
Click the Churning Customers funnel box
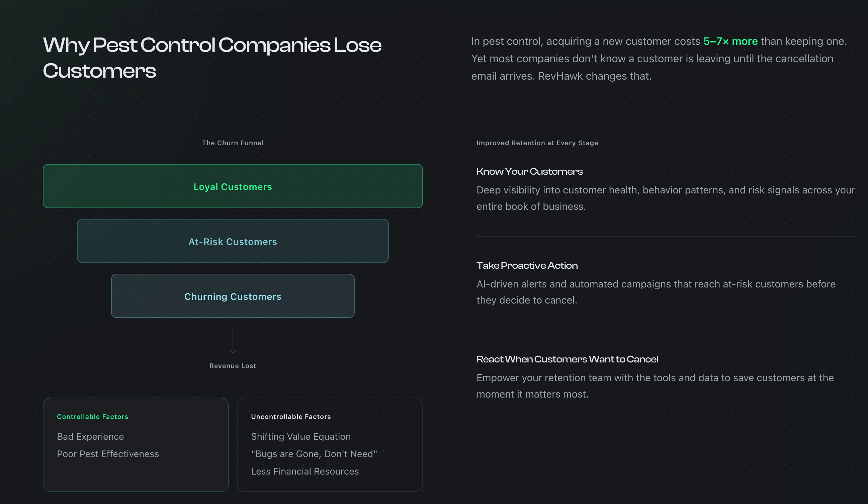coord(233,296)
